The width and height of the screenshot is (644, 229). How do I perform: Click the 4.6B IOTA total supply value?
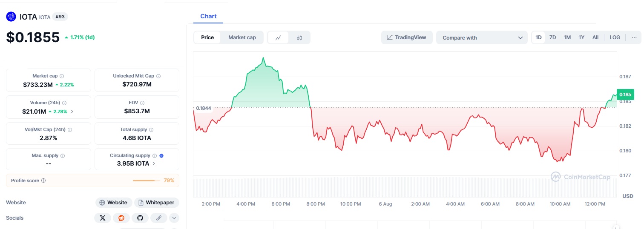[137, 138]
